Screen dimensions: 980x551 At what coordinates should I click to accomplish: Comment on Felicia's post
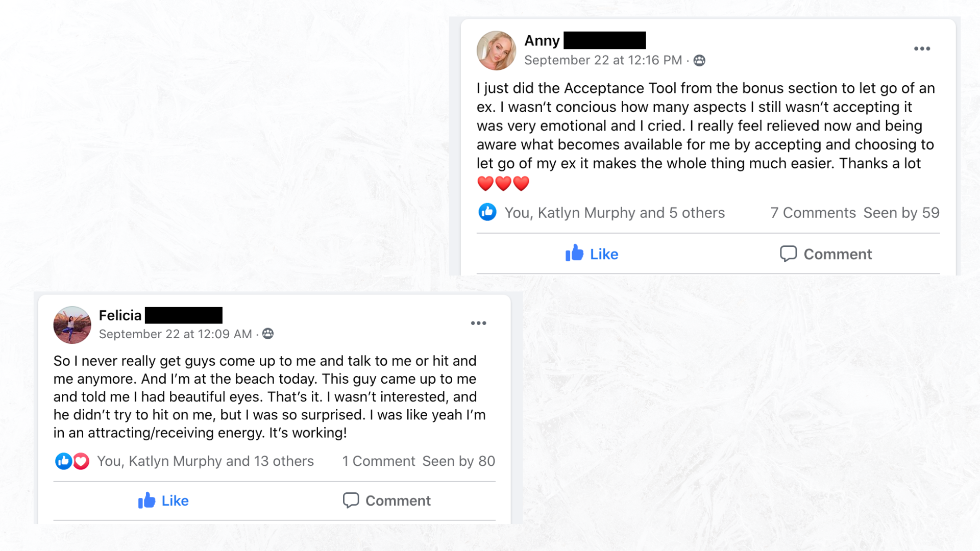coord(387,500)
